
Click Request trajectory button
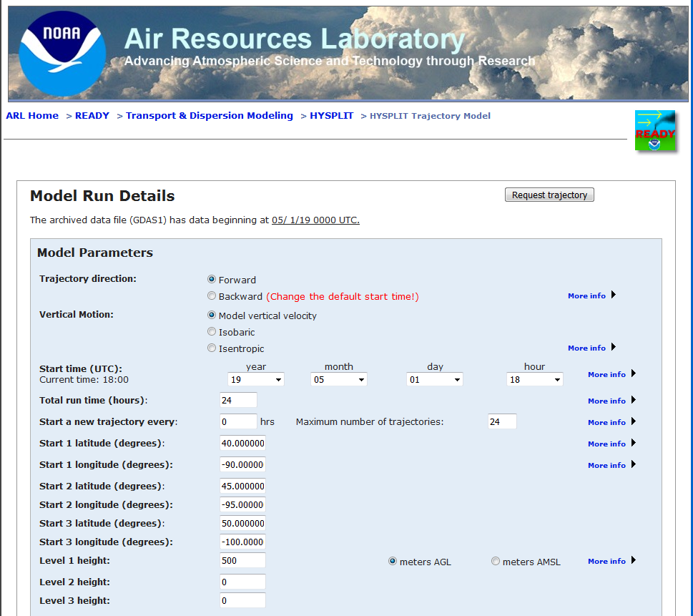549,195
